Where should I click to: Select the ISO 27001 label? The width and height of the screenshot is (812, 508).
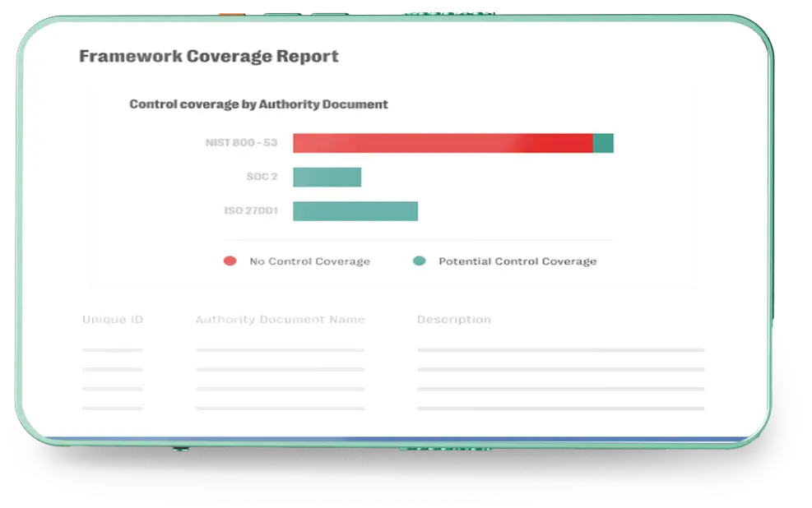pyautogui.click(x=251, y=210)
